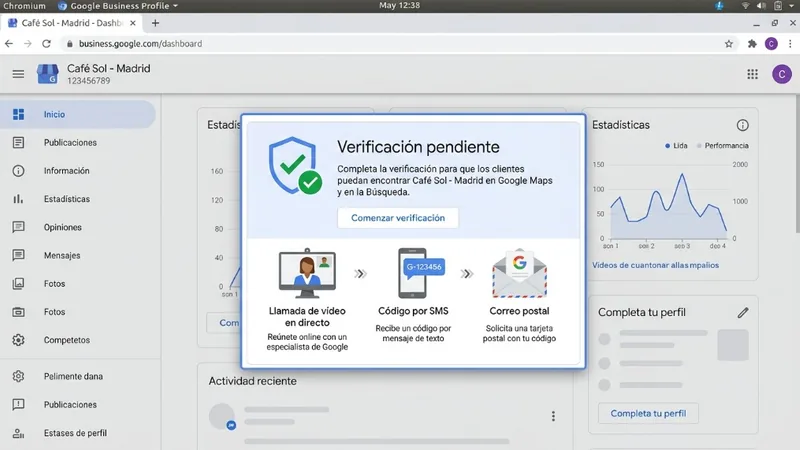Select the postal mail envelope illustration
The width and height of the screenshot is (800, 450).
pyautogui.click(x=519, y=273)
